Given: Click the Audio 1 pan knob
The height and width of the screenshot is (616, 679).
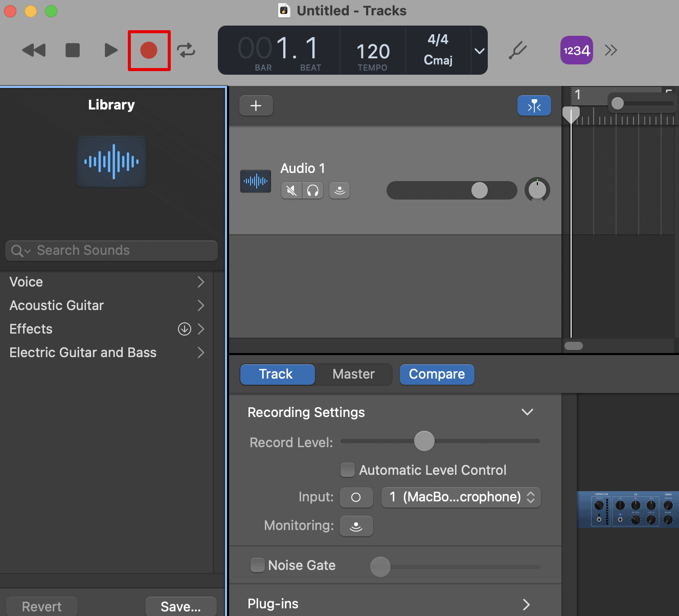Looking at the screenshot, I should (x=537, y=190).
